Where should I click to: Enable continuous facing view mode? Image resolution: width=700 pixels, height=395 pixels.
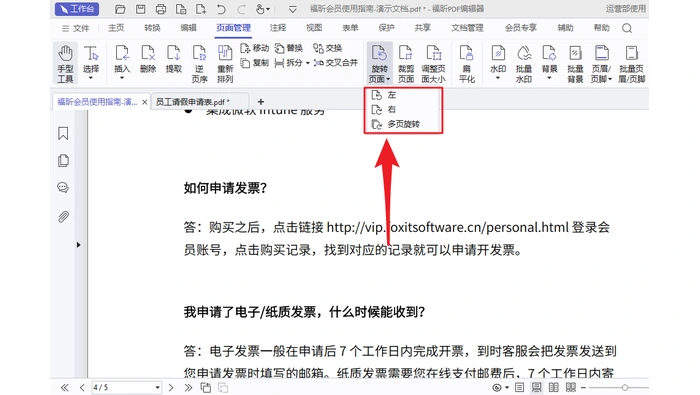coord(571,387)
